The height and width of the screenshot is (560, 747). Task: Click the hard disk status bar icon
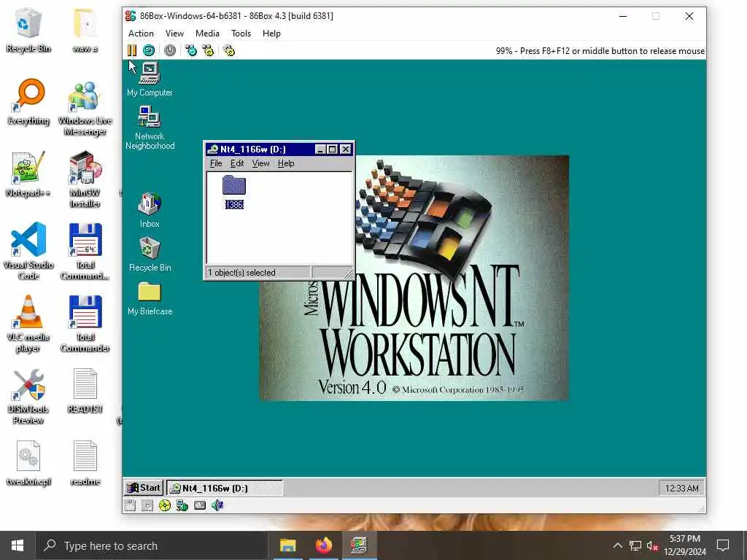(x=200, y=506)
